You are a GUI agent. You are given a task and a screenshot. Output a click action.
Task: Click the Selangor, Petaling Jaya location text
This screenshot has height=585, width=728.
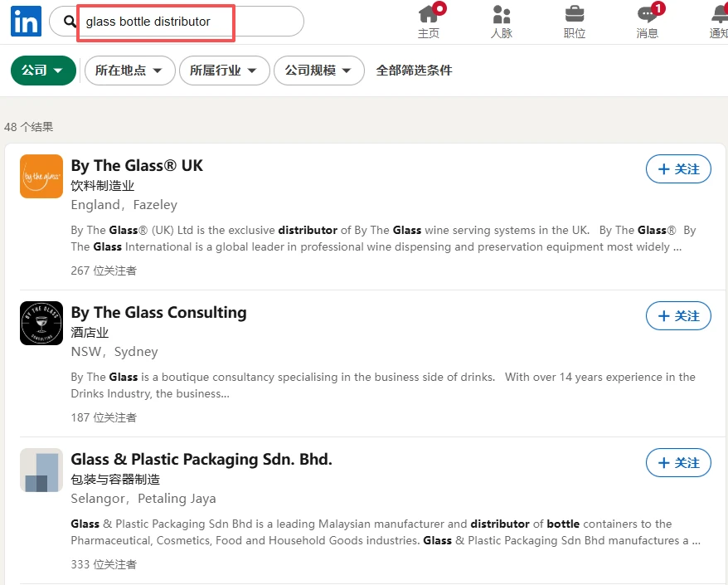click(143, 499)
